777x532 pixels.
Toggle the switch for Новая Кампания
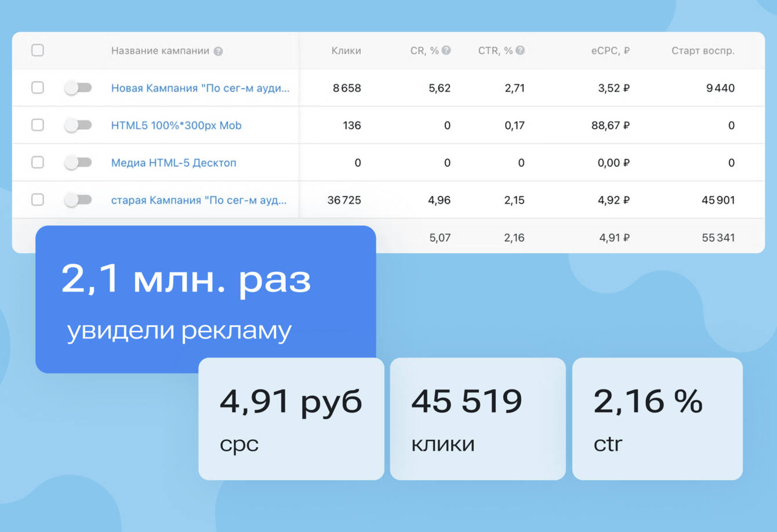(78, 88)
